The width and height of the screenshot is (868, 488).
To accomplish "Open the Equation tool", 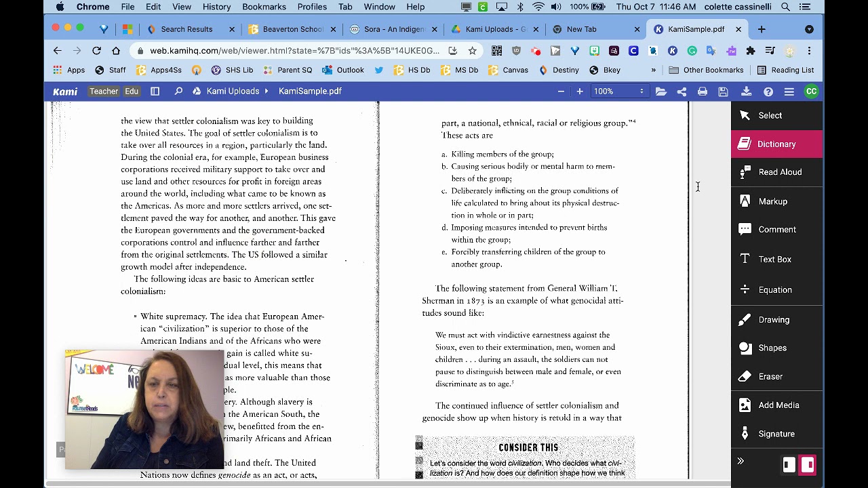I will tap(776, 289).
